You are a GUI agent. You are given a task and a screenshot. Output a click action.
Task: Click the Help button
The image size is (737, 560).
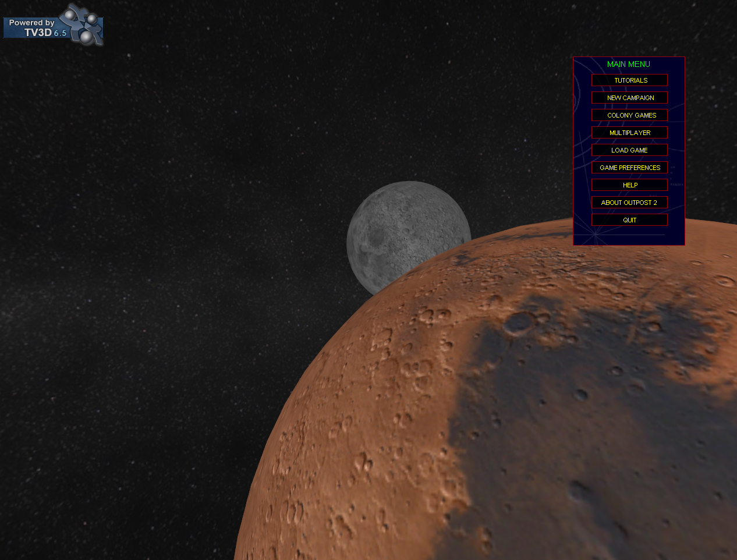[x=629, y=185]
